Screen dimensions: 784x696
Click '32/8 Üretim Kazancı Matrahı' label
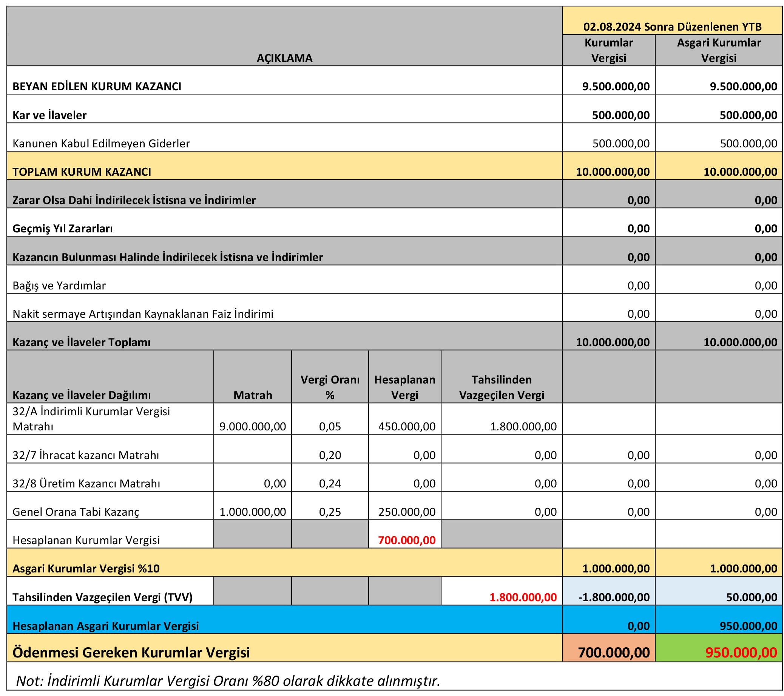pos(86,483)
